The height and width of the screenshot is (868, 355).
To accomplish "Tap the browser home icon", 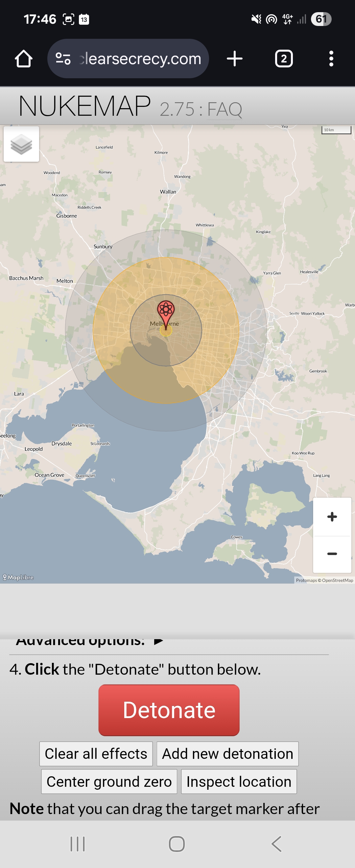I will pyautogui.click(x=24, y=59).
